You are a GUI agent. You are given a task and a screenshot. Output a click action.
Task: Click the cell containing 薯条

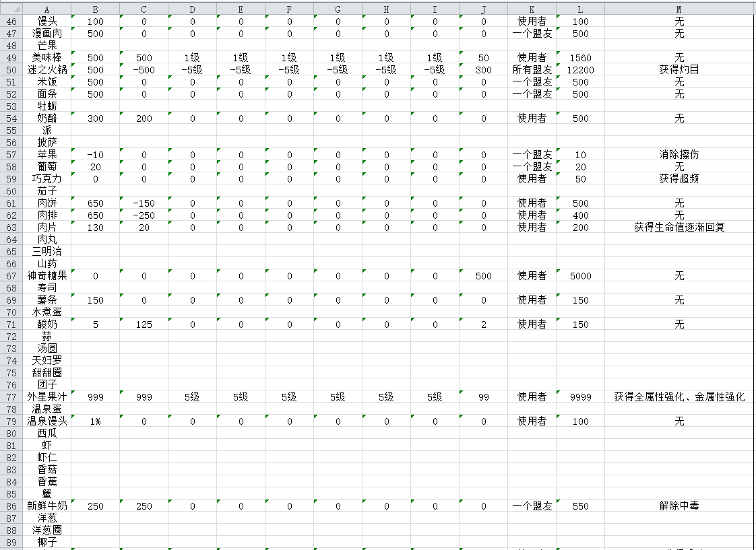(x=46, y=300)
